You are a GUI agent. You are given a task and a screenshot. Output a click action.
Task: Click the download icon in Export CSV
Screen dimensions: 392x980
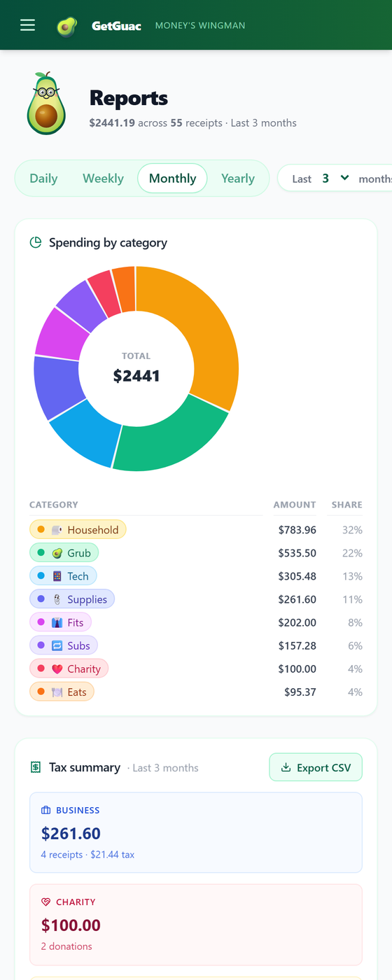(286, 768)
